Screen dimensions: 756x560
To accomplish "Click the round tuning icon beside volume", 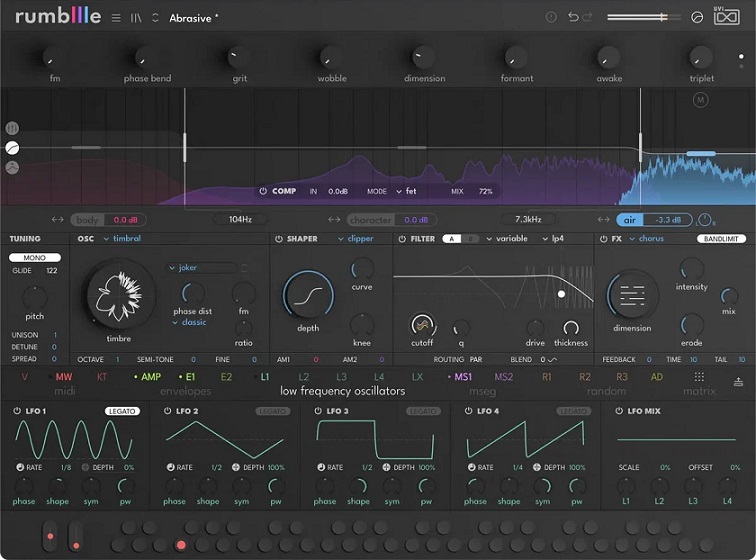I will (697, 18).
